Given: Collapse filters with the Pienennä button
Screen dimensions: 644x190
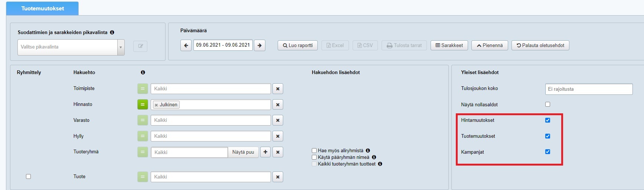Looking at the screenshot, I should 489,46.
